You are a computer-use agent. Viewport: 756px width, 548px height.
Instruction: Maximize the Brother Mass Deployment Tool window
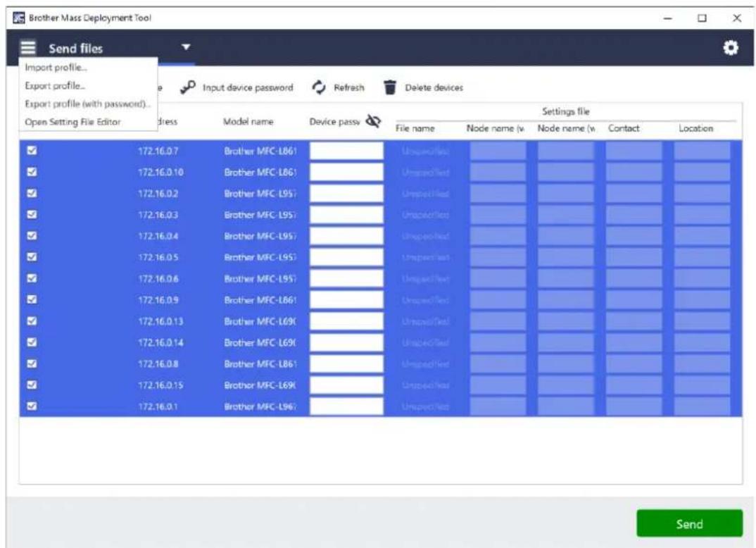pyautogui.click(x=702, y=18)
